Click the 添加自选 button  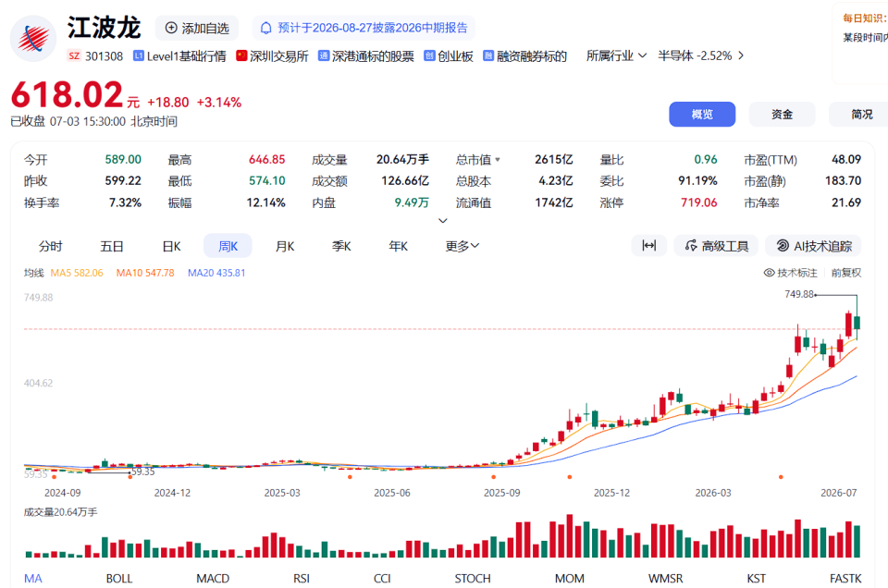[x=196, y=28]
